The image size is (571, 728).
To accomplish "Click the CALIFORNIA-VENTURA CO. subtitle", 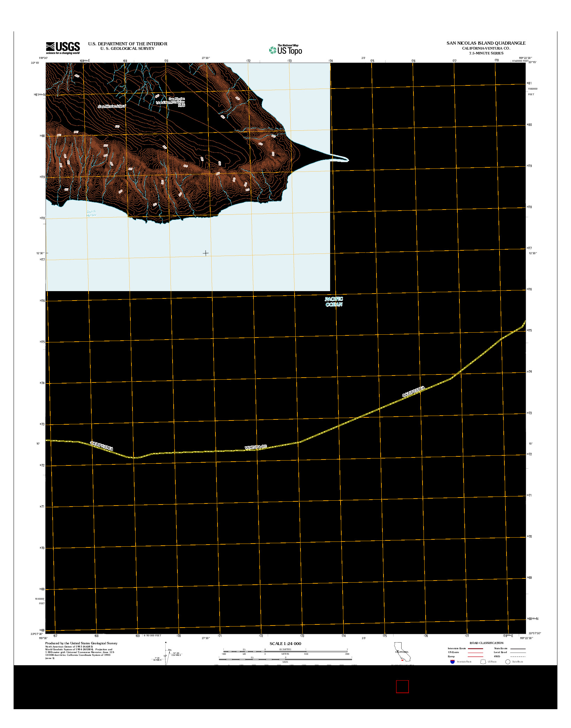I will [x=486, y=48].
